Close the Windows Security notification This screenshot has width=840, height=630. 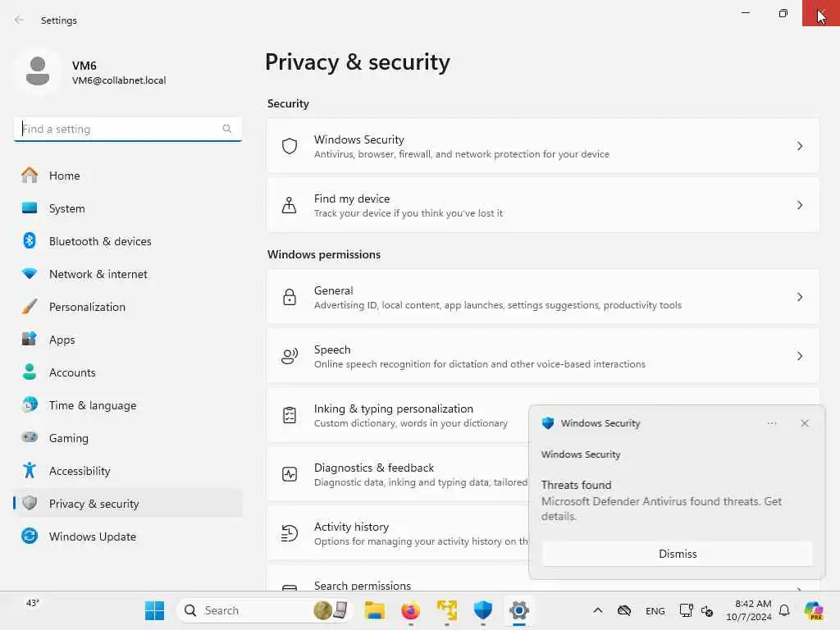805,423
